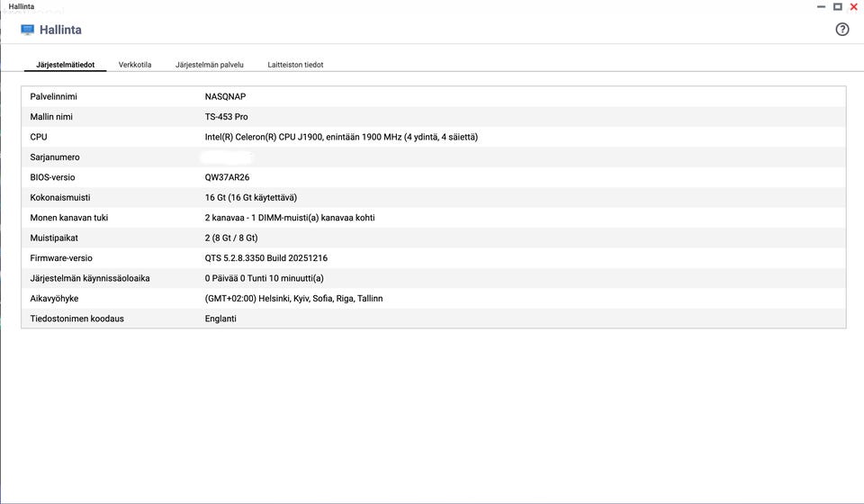
Task: Click the Aikavyöhyke label
Action: [54, 299]
